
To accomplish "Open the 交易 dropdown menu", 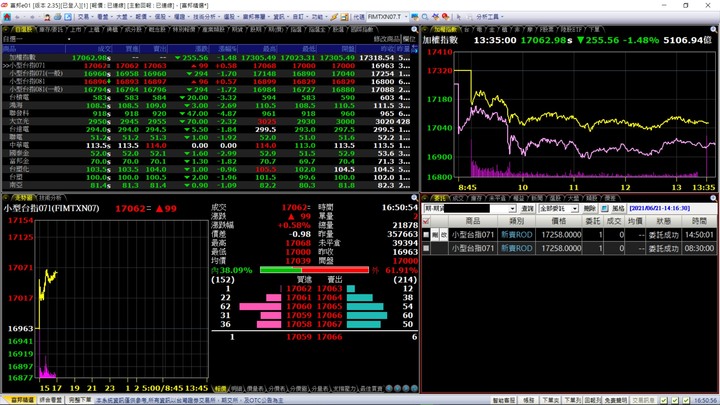I will [85, 17].
